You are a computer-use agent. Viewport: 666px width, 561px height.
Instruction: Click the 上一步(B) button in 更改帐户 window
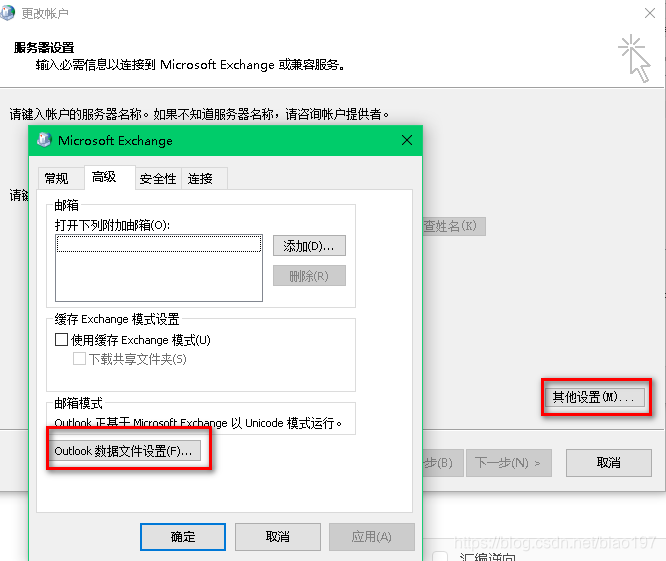click(x=443, y=462)
